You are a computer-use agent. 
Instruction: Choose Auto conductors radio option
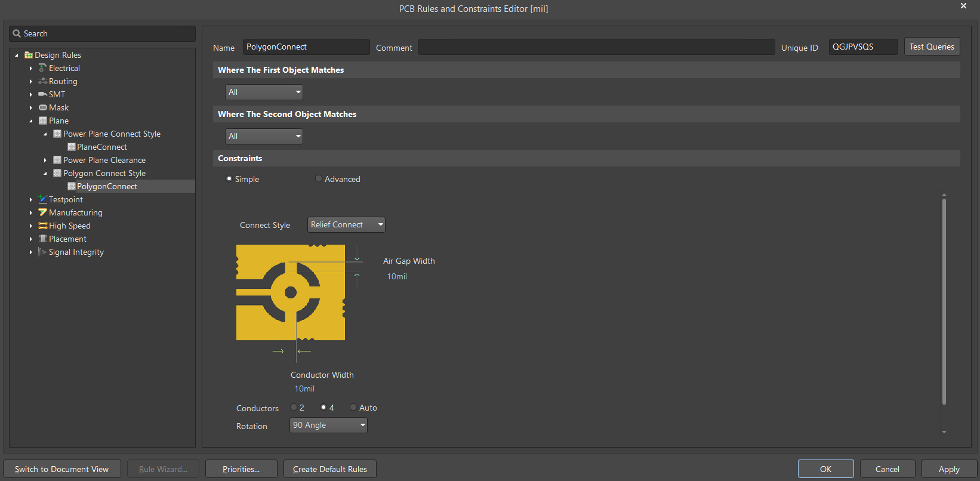coord(353,407)
